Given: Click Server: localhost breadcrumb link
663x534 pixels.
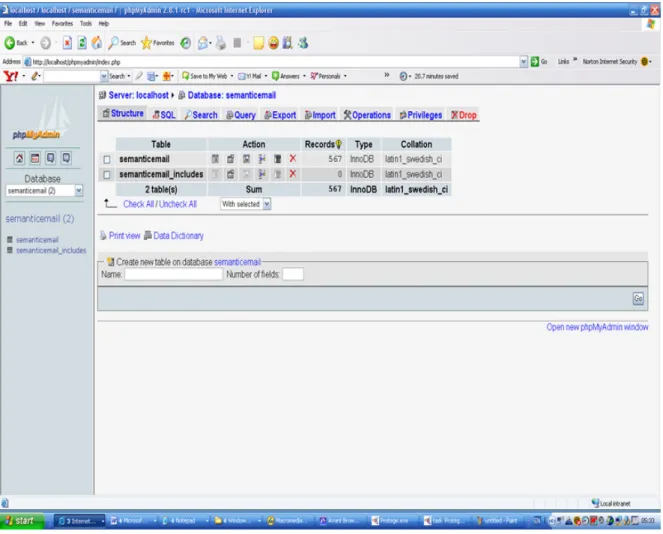Looking at the screenshot, I should [139, 96].
